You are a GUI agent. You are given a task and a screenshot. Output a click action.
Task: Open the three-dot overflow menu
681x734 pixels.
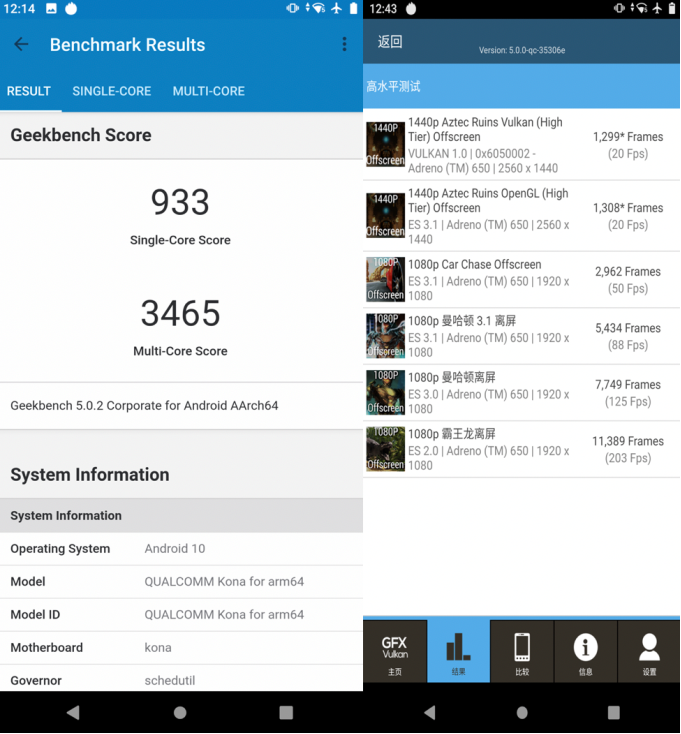click(x=344, y=45)
